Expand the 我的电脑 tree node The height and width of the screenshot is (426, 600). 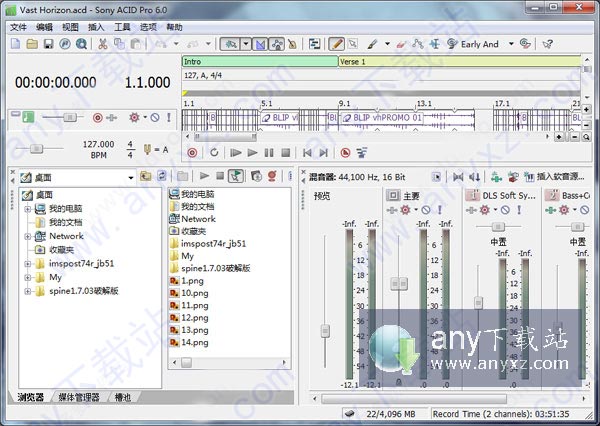point(28,209)
